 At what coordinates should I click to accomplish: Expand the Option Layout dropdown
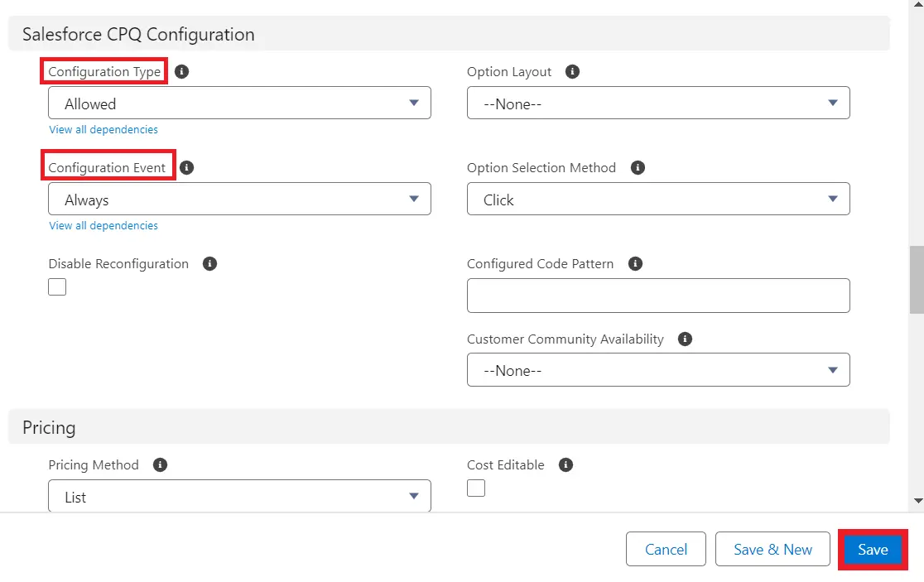(x=658, y=103)
